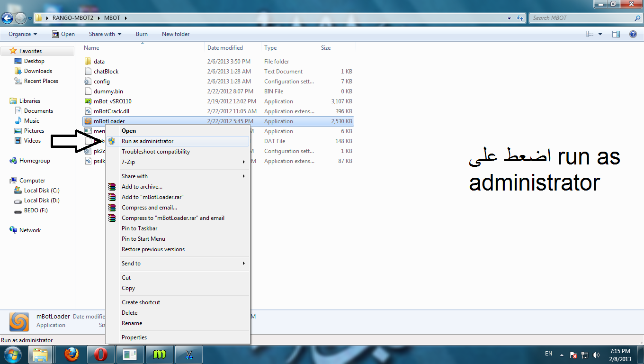Click the Burn toolbar button
This screenshot has height=364, width=644.
coord(142,34)
